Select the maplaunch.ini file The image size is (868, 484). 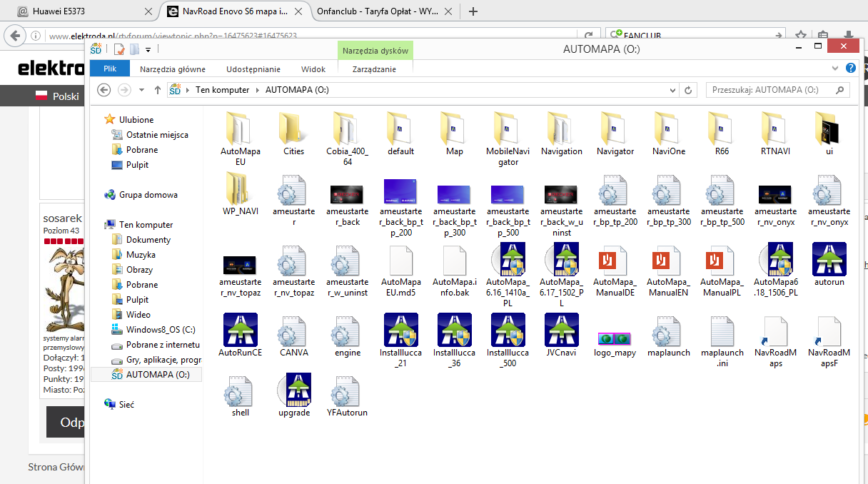(722, 341)
